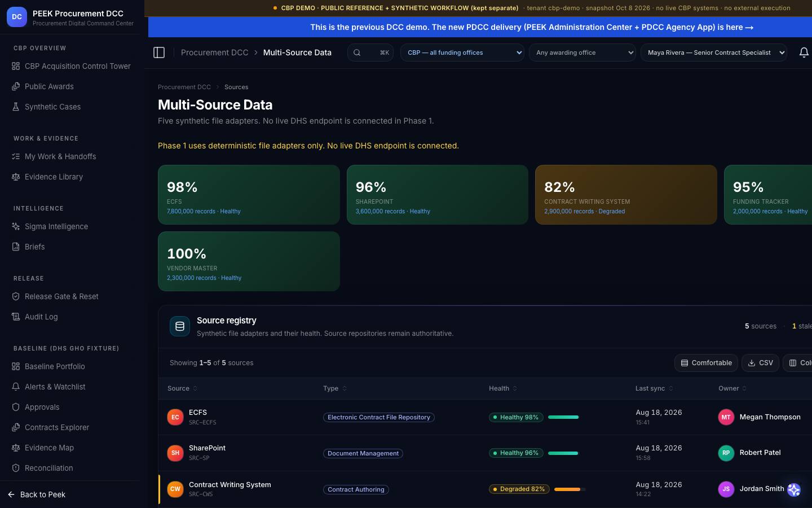Click the Contract Authoring type tag
Image resolution: width=812 pixels, height=508 pixels.
click(x=356, y=489)
